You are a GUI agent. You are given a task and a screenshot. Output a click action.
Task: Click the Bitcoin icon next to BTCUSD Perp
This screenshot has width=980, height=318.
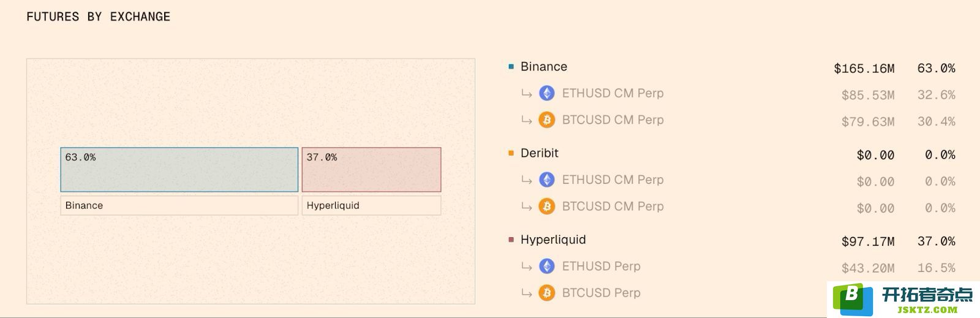pyautogui.click(x=547, y=293)
